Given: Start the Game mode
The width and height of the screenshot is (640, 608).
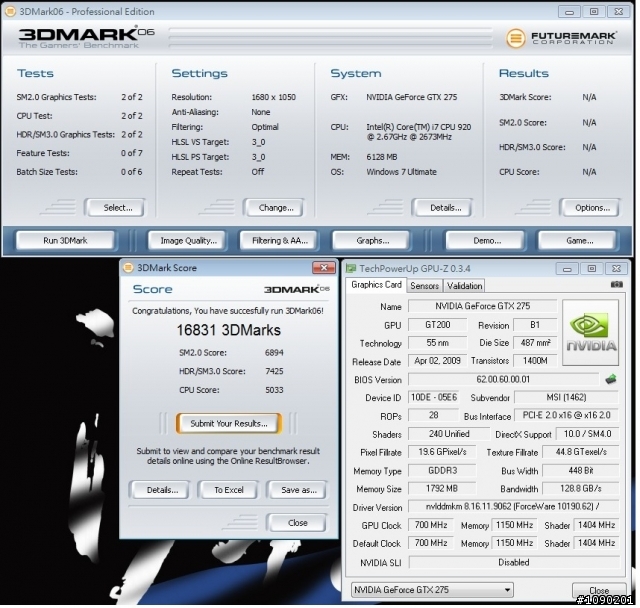Looking at the screenshot, I should coord(579,240).
